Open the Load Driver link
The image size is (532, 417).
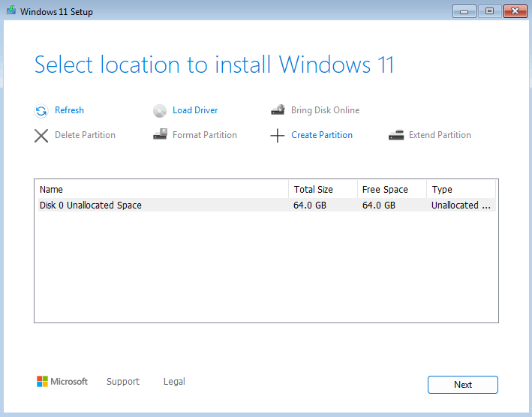pyautogui.click(x=195, y=110)
